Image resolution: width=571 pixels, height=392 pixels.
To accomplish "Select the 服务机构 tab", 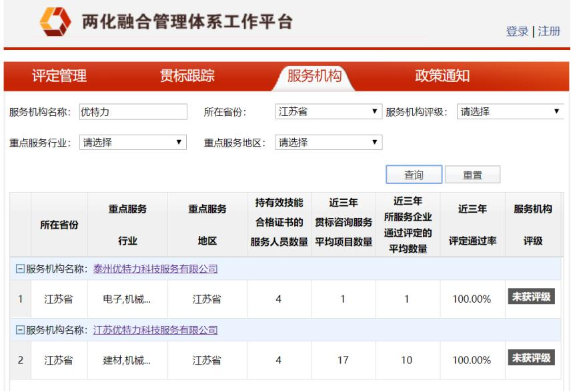I will 314,76.
